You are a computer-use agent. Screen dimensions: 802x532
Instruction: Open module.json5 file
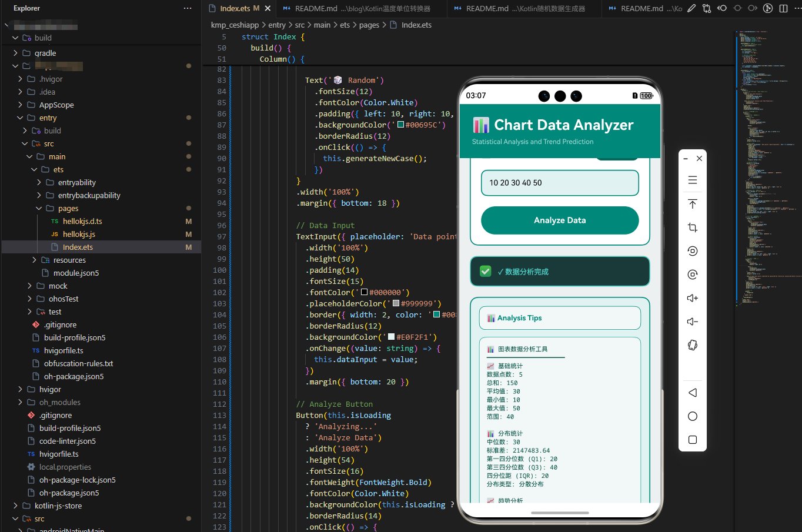point(76,273)
